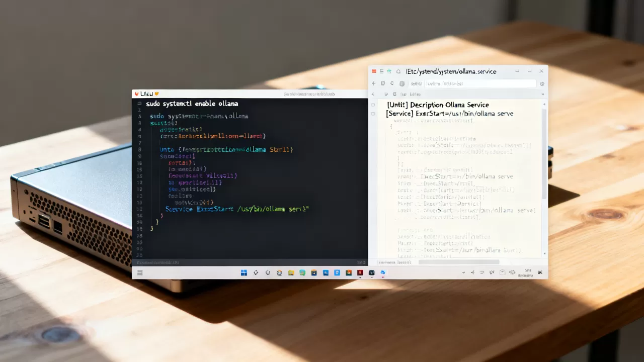
Task: Click the ollama.service file path in the title bar
Action: point(451,71)
